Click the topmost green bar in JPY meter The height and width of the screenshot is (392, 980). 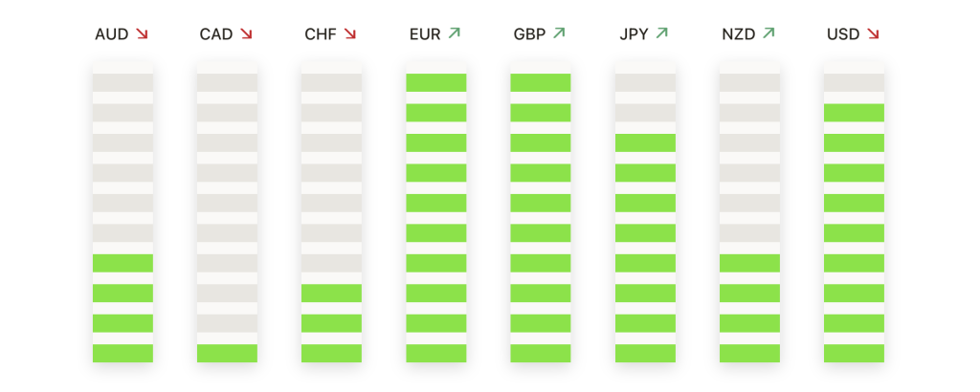click(x=645, y=143)
